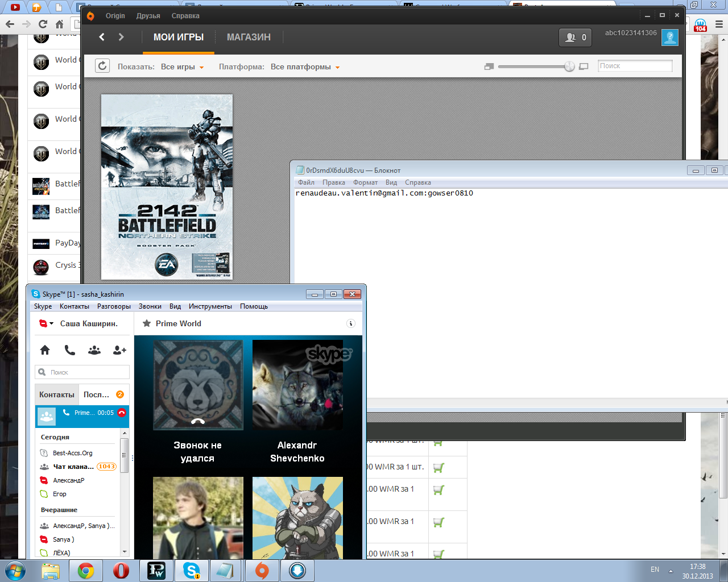Image resolution: width=728 pixels, height=582 pixels.
Task: Click the browser Forward arrow
Action: coord(26,24)
